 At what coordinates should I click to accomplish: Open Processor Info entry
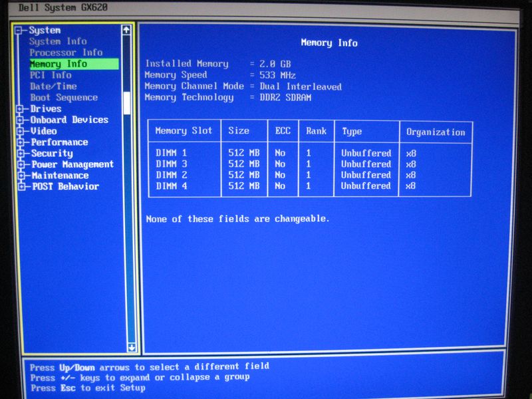(66, 53)
